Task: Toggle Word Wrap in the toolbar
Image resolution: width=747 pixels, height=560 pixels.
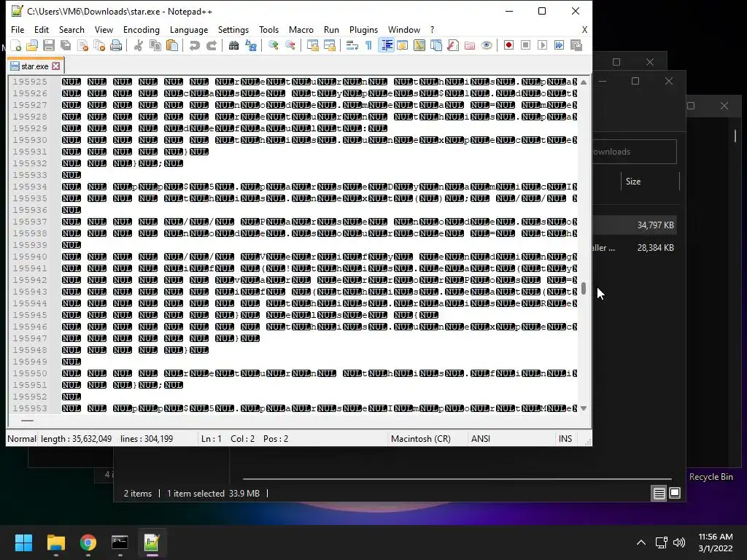Action: tap(352, 45)
